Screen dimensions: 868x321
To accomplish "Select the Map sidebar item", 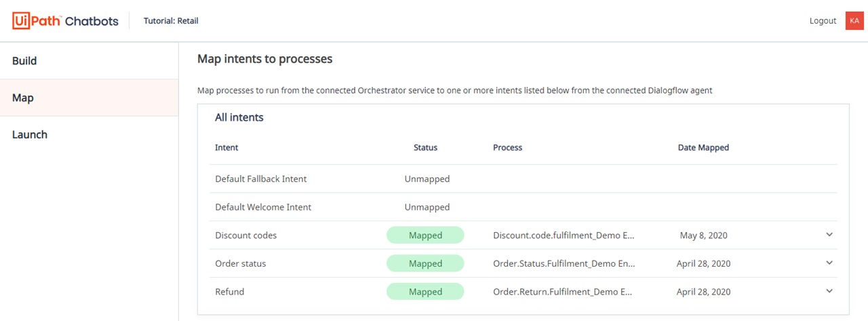I will 23,98.
